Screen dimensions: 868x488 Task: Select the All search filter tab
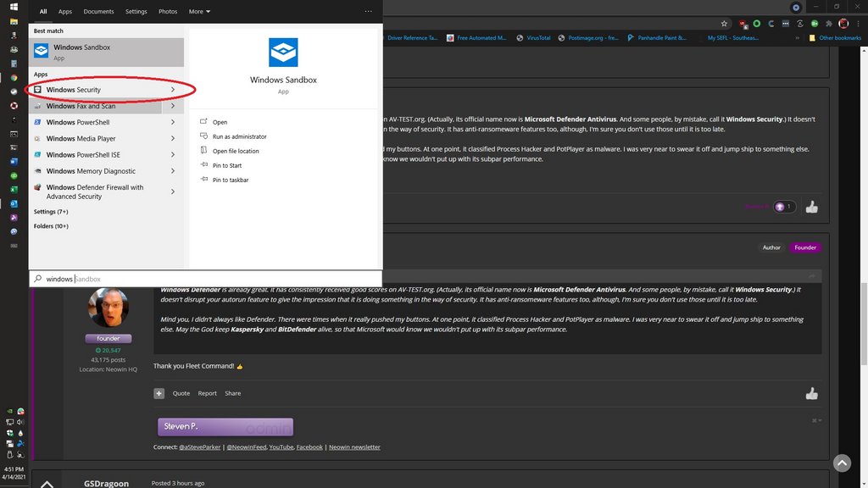pyautogui.click(x=43, y=12)
